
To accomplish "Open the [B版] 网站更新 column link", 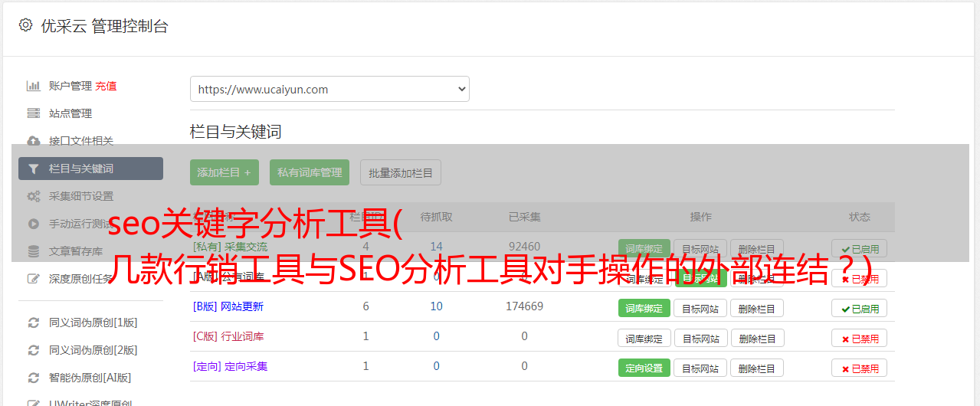I will coord(228,306).
